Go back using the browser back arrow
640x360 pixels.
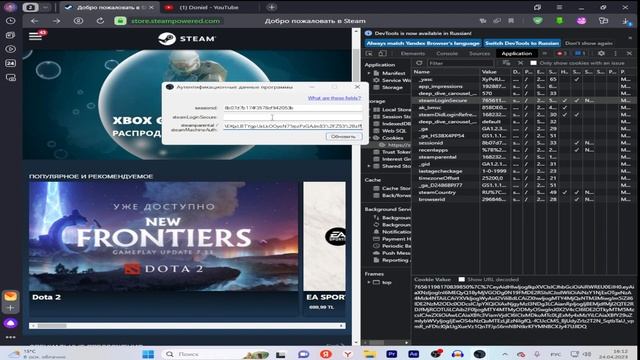(35, 21)
